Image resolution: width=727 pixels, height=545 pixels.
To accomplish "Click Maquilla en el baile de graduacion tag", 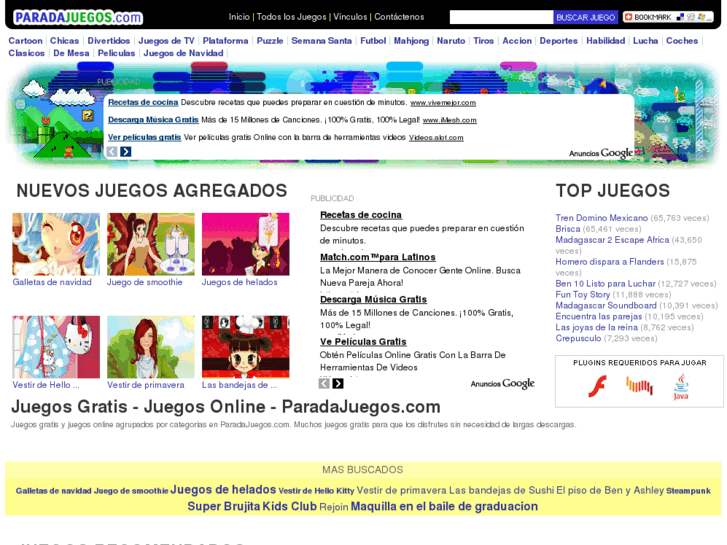I will tap(444, 507).
